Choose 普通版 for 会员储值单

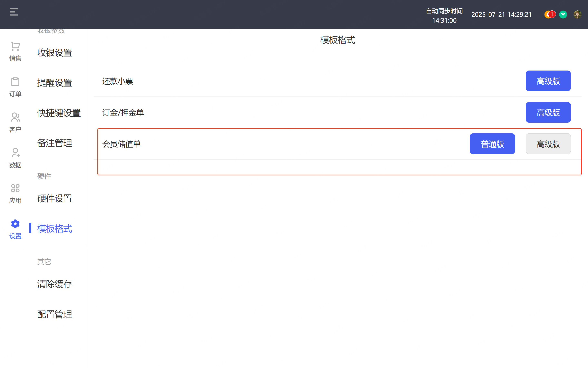pyautogui.click(x=492, y=144)
